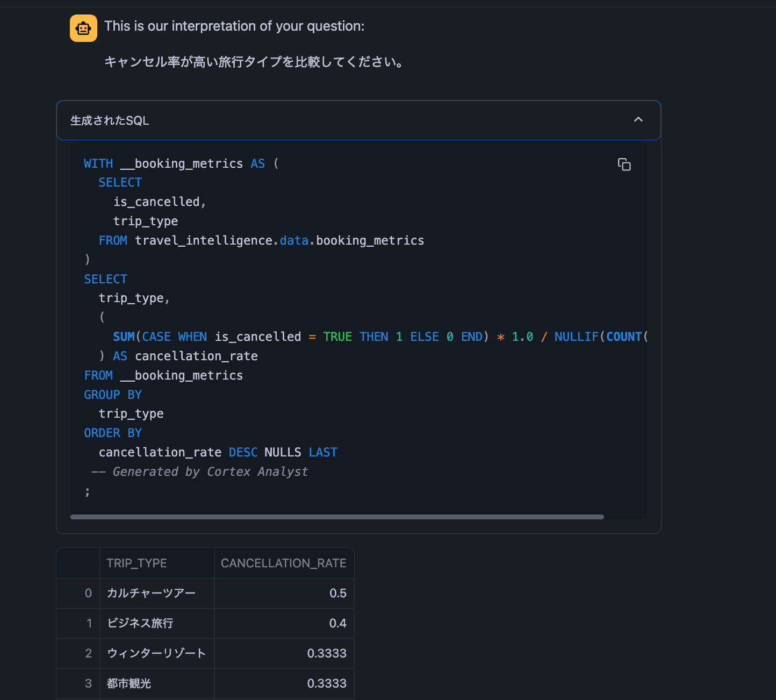Click the 'FROM travel_intelligence.data.booking_metrics' line
This screenshot has height=700, width=776.
[x=261, y=240]
